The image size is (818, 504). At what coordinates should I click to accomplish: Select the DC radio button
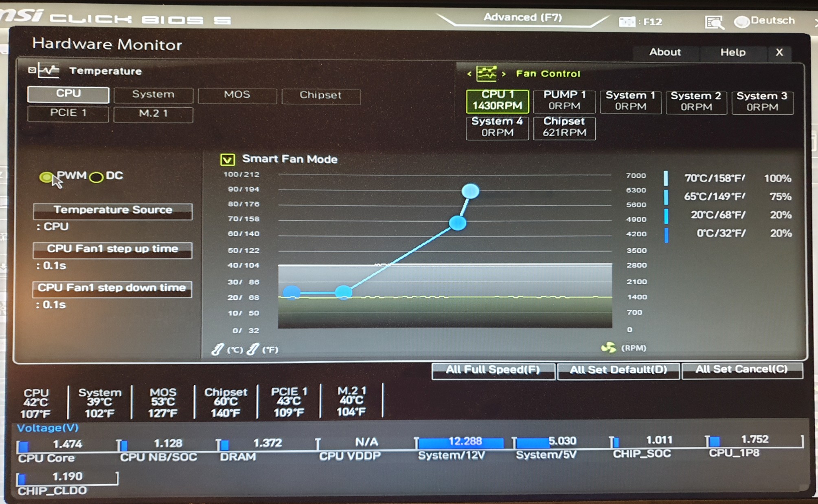click(x=96, y=177)
